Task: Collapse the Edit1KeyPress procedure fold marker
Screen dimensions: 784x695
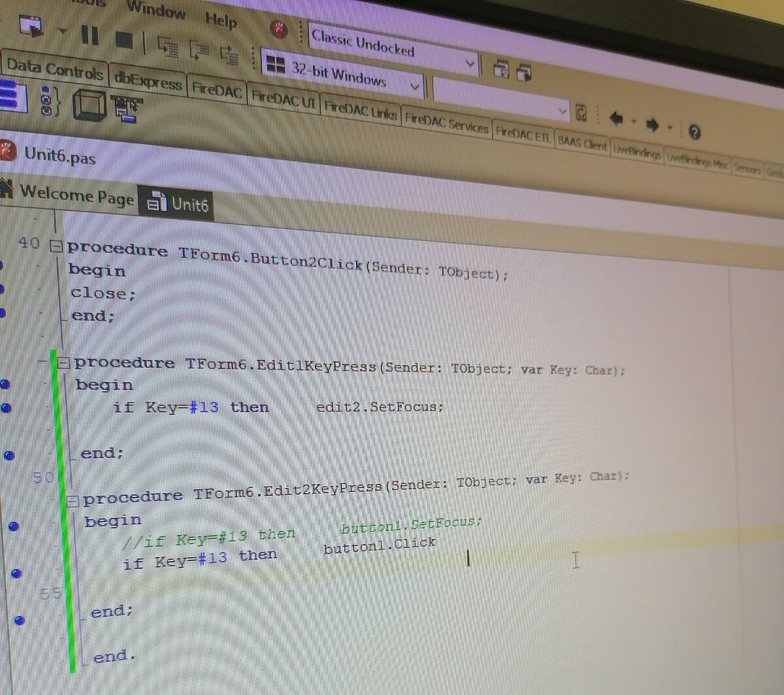Action: 63,363
